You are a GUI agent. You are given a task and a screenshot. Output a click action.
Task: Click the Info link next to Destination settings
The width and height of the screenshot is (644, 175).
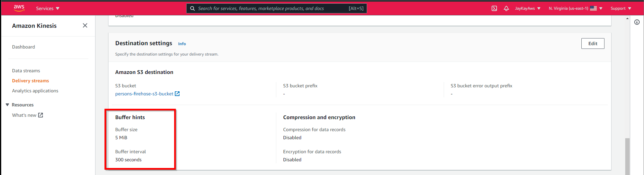(182, 44)
